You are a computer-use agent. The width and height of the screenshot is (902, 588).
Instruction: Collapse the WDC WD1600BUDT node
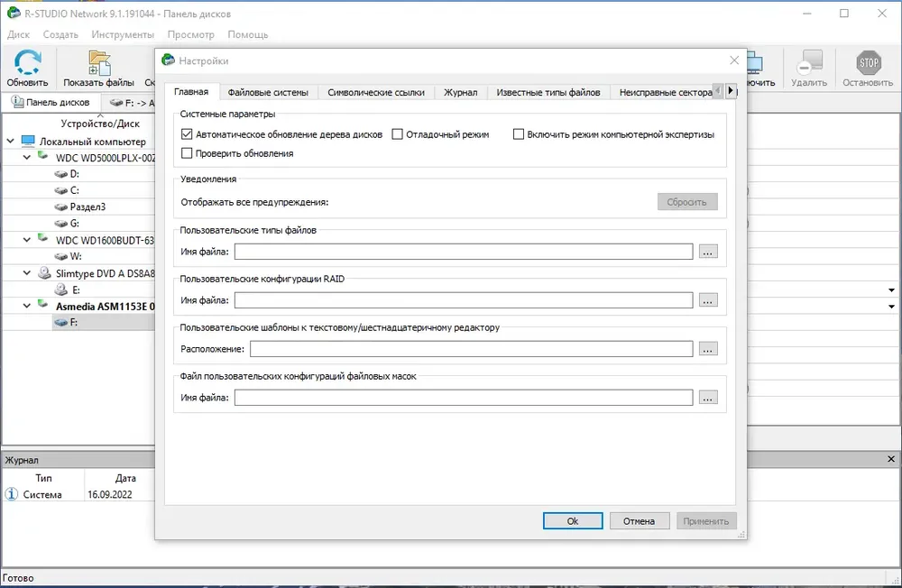pos(27,240)
